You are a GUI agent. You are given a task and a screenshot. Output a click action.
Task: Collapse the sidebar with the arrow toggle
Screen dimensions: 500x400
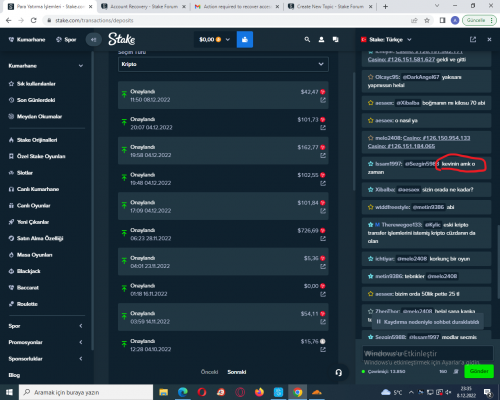click(93, 40)
